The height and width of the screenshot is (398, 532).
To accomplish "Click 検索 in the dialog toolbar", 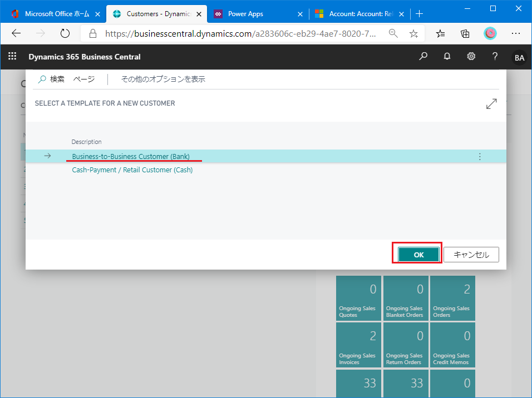I will [51, 79].
